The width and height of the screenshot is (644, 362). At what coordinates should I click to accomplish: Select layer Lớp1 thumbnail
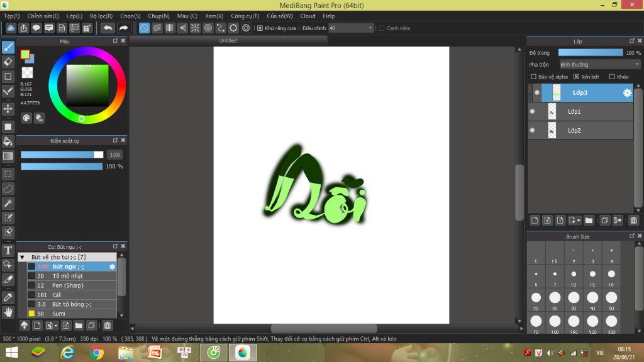coord(552,112)
